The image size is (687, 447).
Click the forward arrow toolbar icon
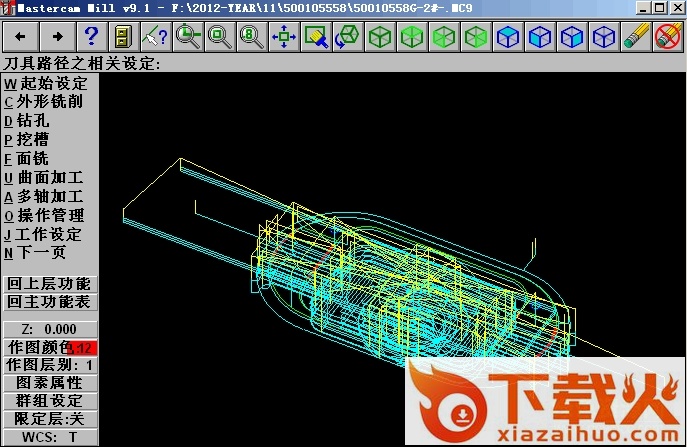[57, 36]
